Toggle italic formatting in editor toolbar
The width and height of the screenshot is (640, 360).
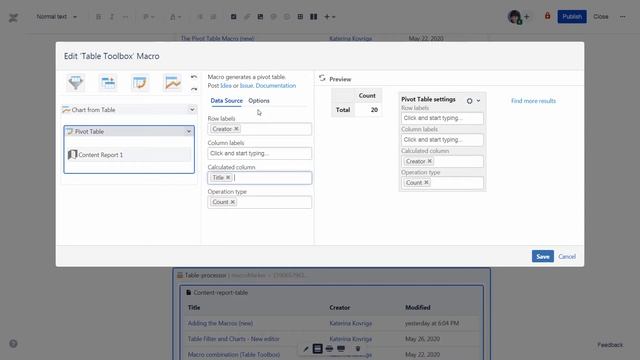click(112, 17)
